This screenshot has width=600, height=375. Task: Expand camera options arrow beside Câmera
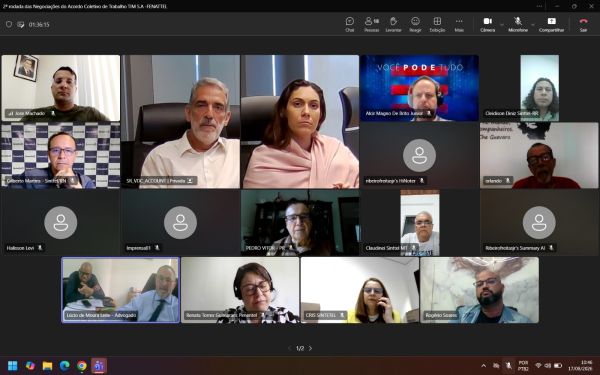point(502,24)
